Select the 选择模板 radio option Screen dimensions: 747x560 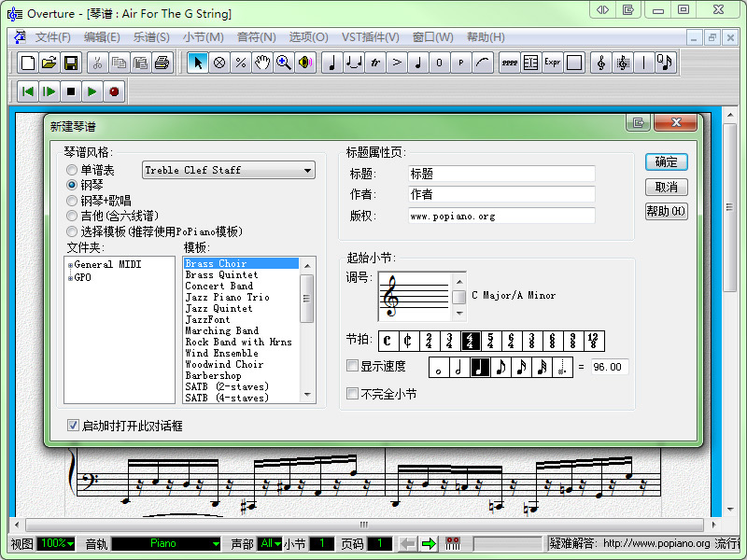72,231
